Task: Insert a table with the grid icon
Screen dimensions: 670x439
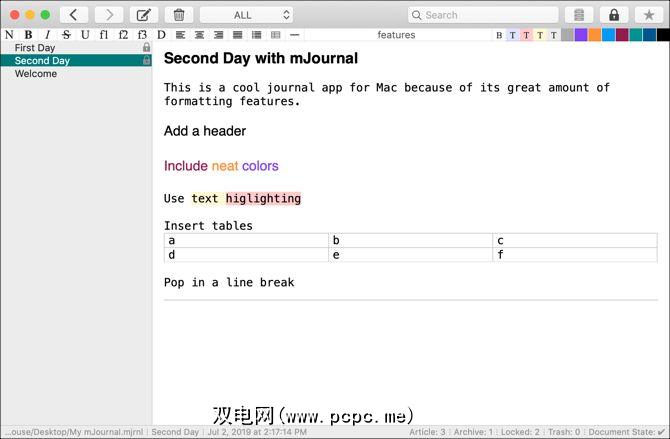Action: click(x=276, y=35)
